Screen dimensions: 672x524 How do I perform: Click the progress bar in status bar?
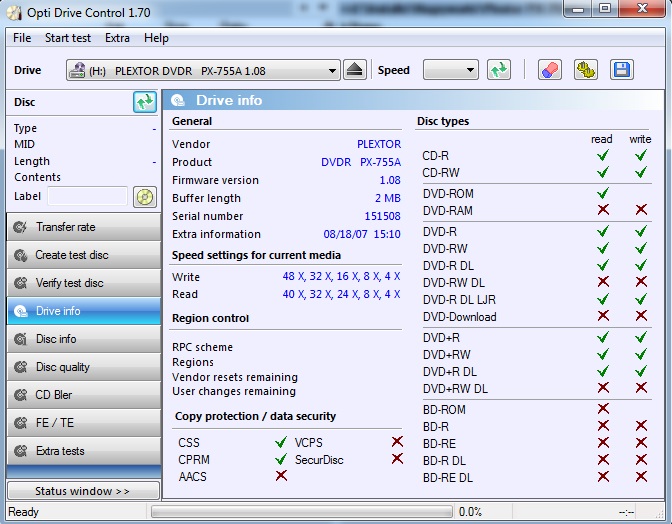(302, 512)
